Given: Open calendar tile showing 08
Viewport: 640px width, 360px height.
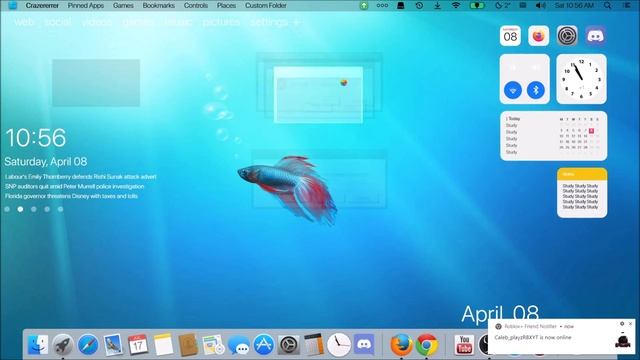Looking at the screenshot, I should [x=510, y=36].
